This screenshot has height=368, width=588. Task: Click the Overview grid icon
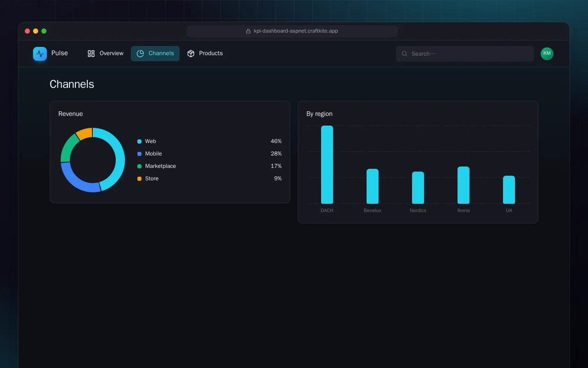point(91,53)
